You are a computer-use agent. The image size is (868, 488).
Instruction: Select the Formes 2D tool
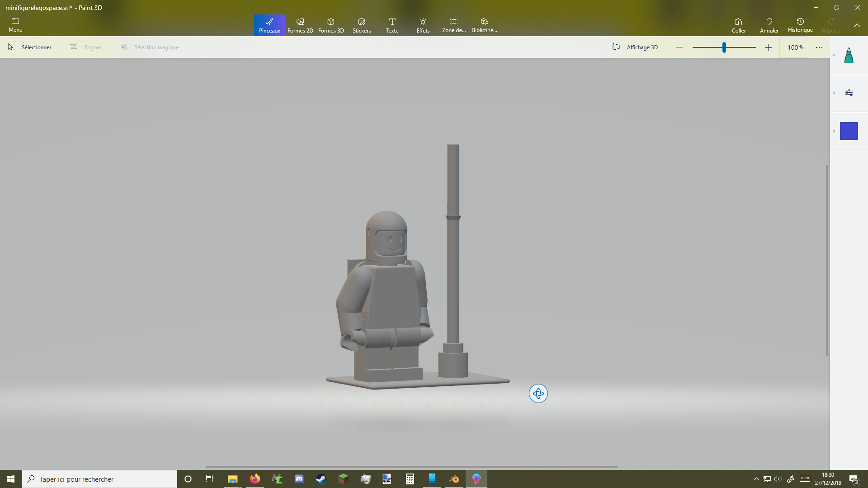(x=300, y=25)
